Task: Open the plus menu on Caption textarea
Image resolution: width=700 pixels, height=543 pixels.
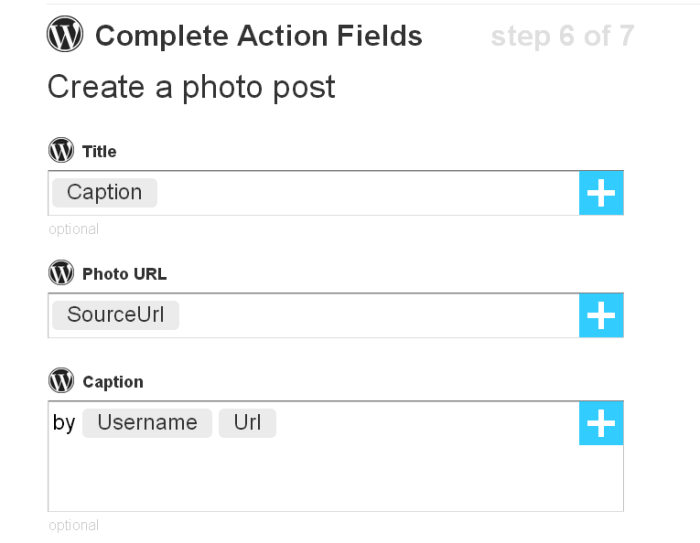Action: click(601, 423)
